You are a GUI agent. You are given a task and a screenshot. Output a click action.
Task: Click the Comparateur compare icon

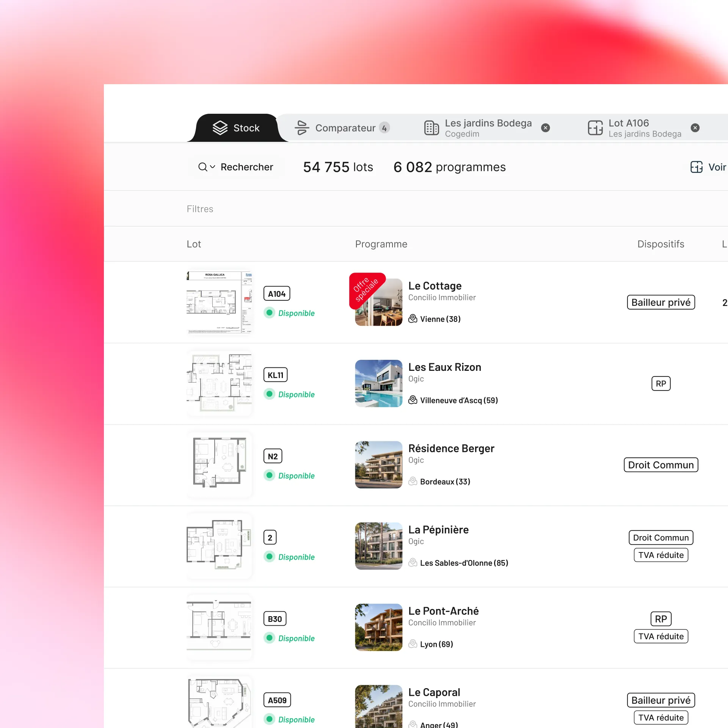302,128
